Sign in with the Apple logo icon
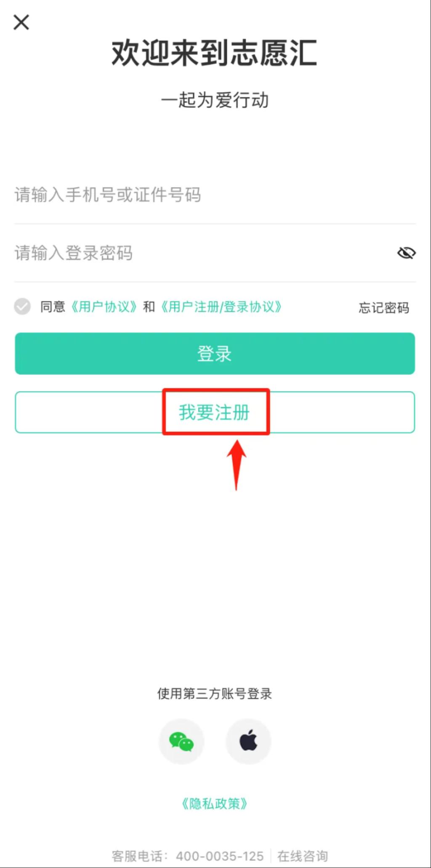This screenshot has width=431, height=868. click(x=248, y=742)
